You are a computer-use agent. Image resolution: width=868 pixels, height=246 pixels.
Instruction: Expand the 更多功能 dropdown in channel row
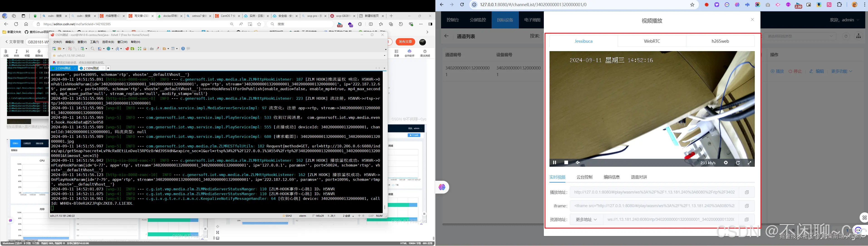(x=841, y=71)
